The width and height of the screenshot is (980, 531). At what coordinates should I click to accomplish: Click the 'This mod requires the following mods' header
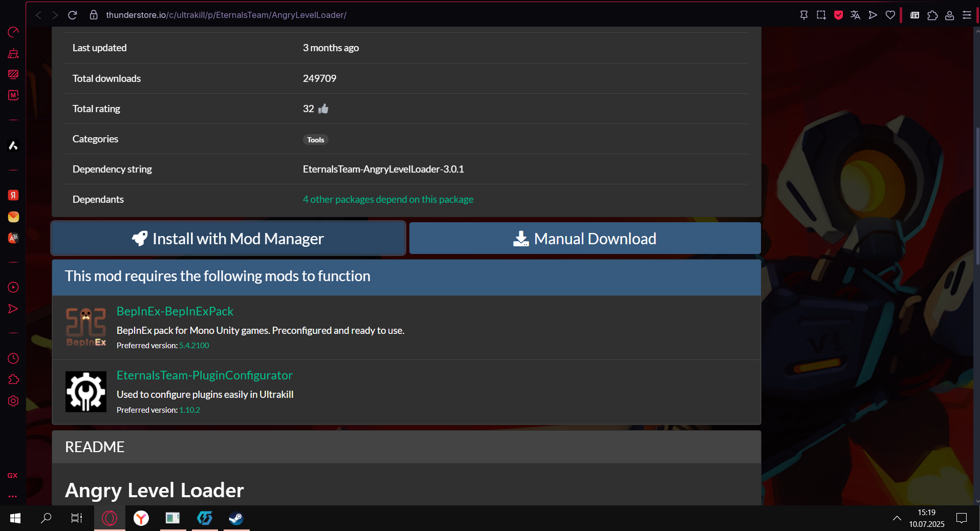pyautogui.click(x=406, y=277)
